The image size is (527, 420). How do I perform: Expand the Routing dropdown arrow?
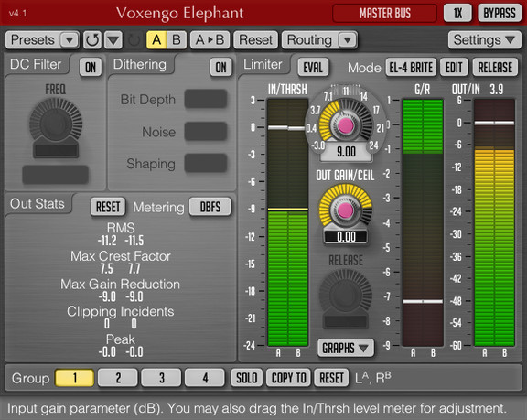(x=347, y=40)
